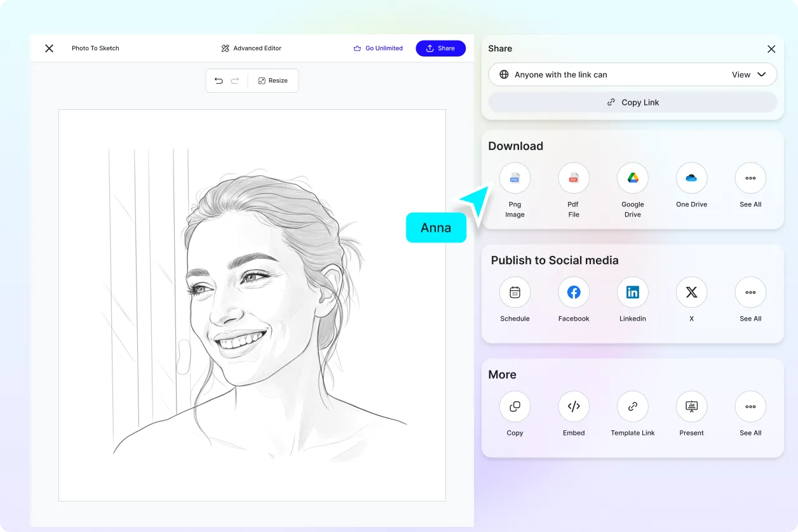Share to Linkedin

pyautogui.click(x=632, y=292)
